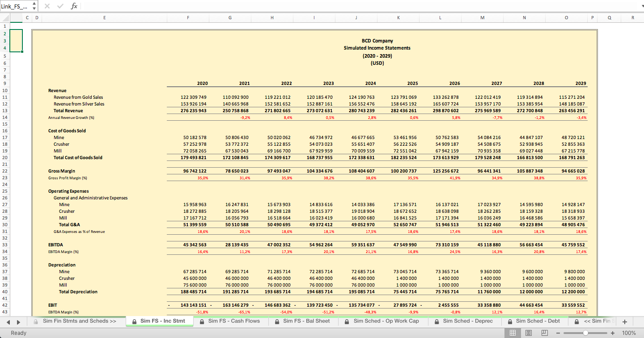Select the Sim FS - Inc Stmt tab
This screenshot has width=644, height=338.
point(159,321)
